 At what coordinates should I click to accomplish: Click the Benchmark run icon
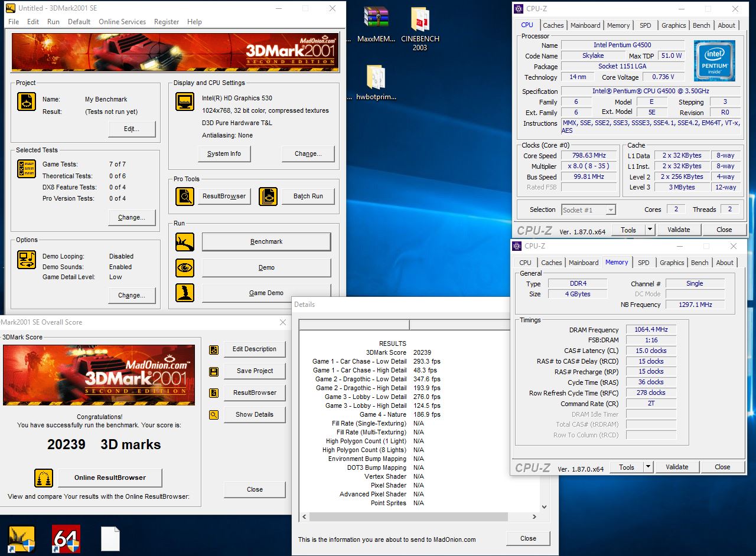(185, 242)
